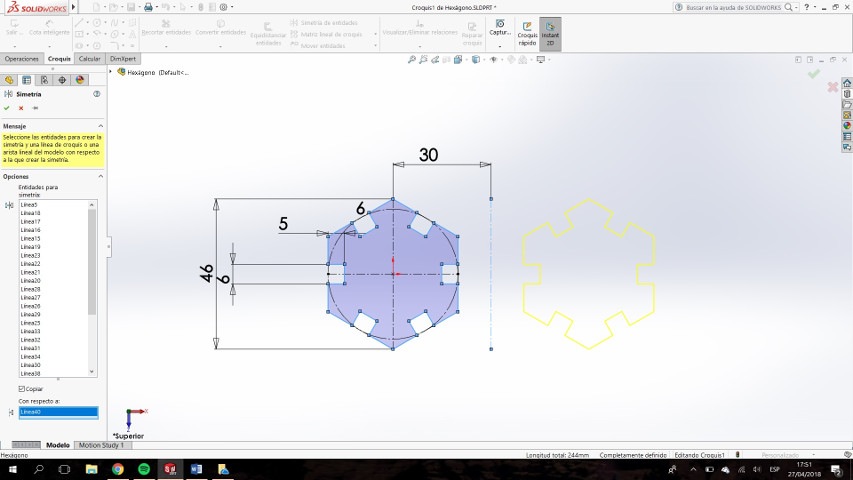
Task: Click Zoom to fit magnifier icon
Action: [412, 59]
